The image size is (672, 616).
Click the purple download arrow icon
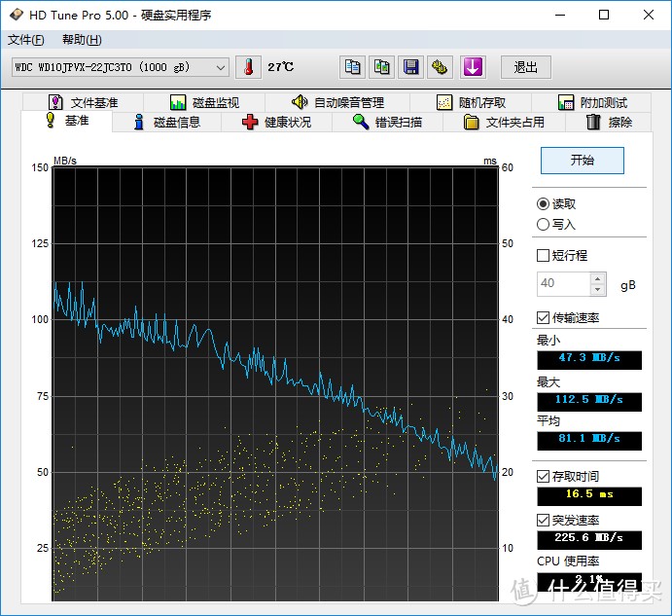473,67
